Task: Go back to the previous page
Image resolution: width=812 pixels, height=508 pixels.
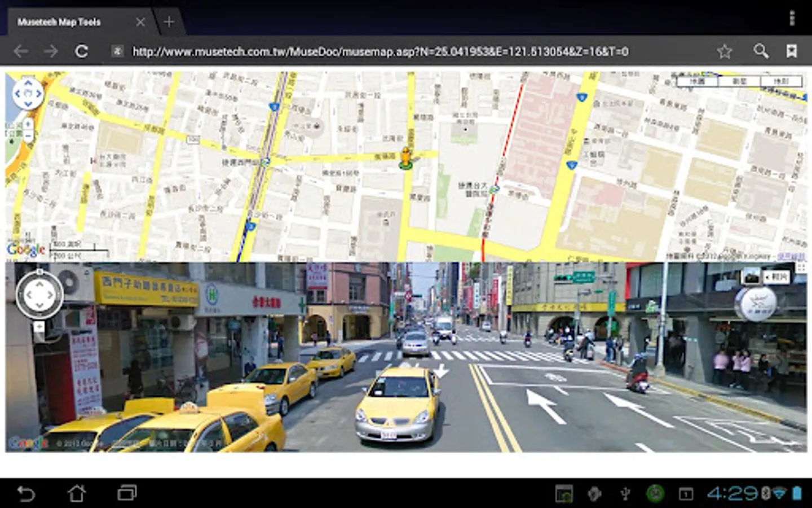Action: [x=21, y=51]
